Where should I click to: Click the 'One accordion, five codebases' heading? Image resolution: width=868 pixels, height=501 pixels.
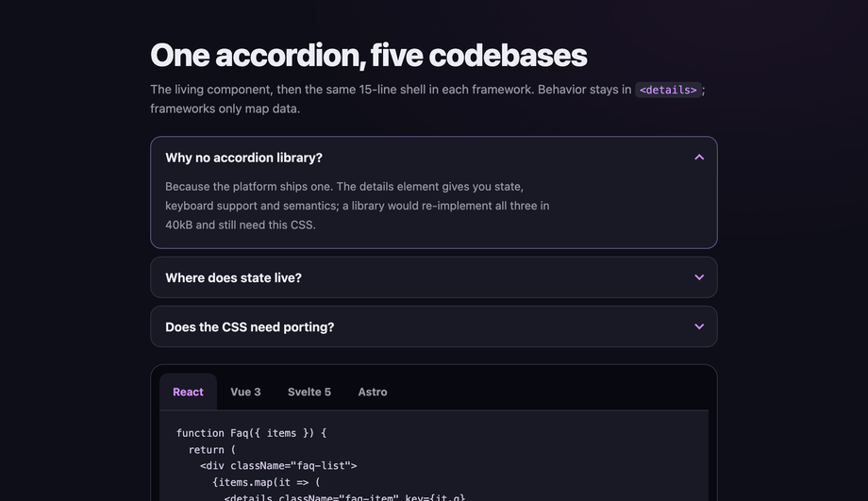tap(369, 56)
